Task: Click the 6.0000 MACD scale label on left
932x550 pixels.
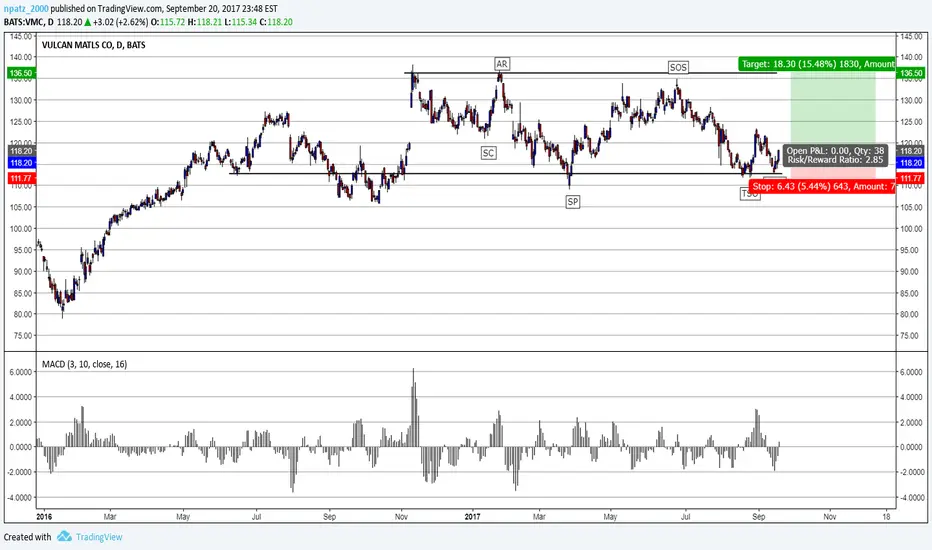Action: (x=20, y=372)
